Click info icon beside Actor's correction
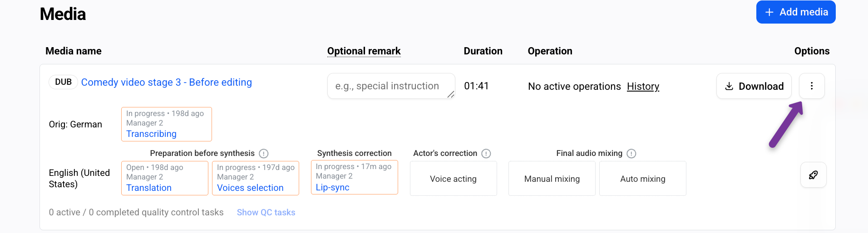Viewport: 868px width, 233px height. pos(486,154)
